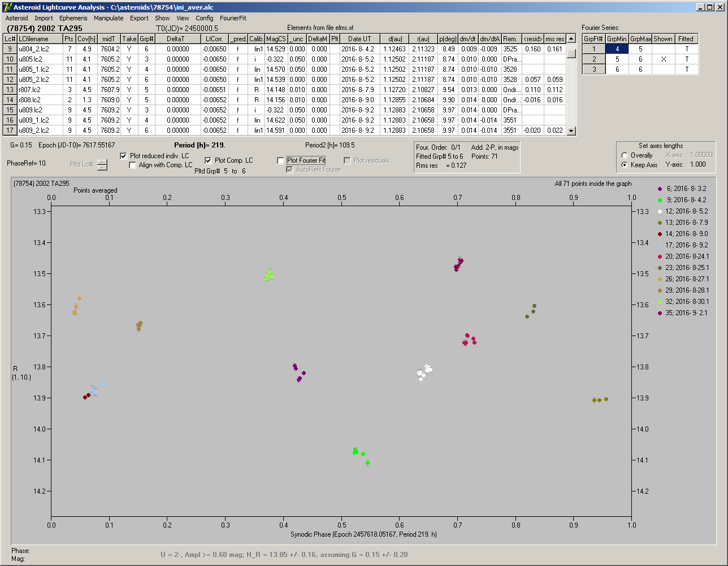728x566 pixels.
Task: Click the X in the Fourier Series Shown column
Action: point(663,59)
